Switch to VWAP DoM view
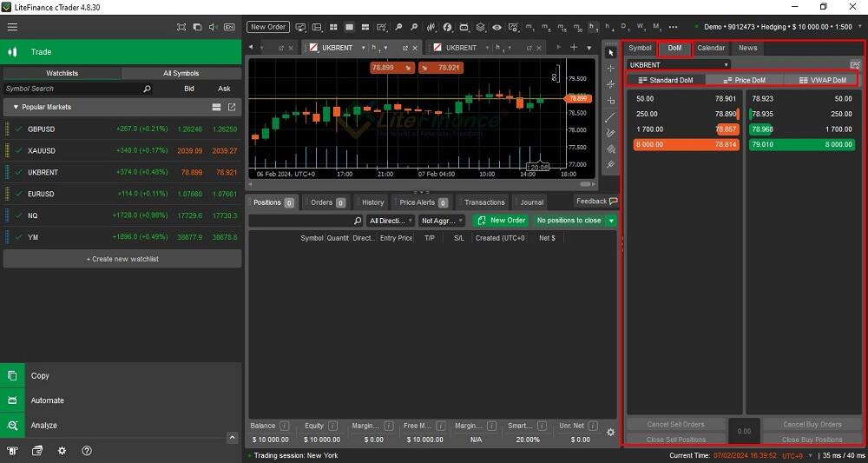Viewport: 868px width, 463px height. pos(822,80)
